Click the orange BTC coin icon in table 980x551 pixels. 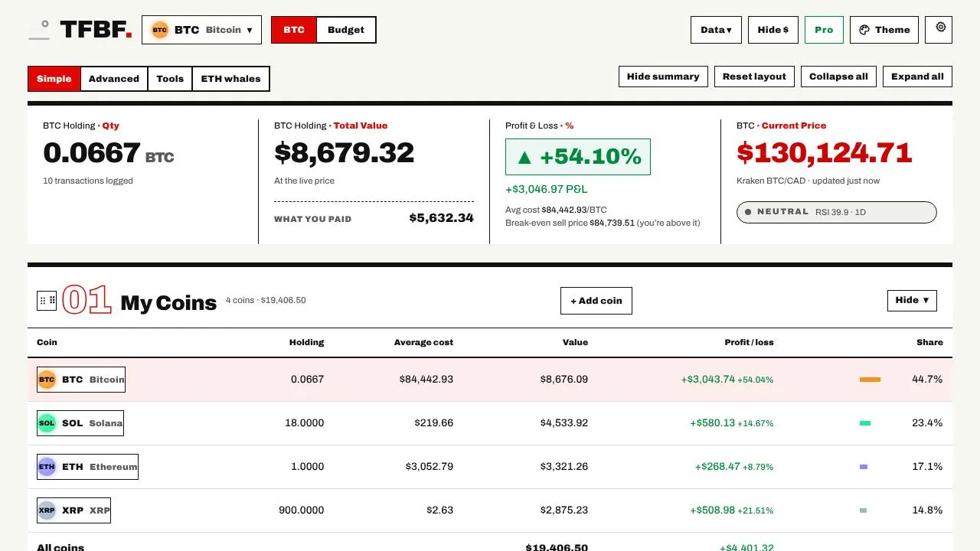pyautogui.click(x=47, y=380)
